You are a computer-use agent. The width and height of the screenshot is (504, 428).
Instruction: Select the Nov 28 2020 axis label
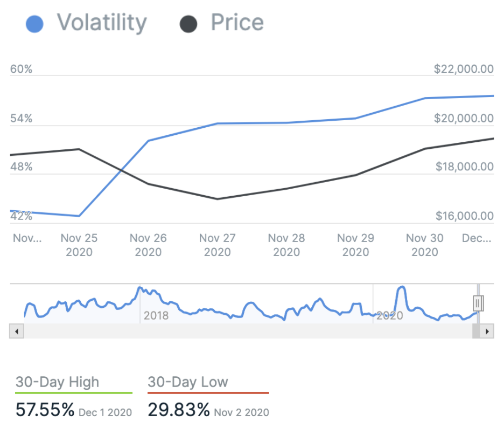coord(286,245)
